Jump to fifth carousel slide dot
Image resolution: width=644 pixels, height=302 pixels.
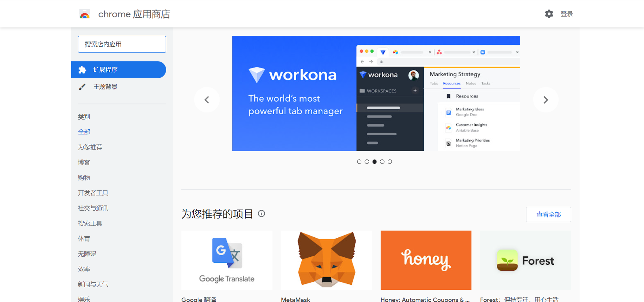[390, 162]
